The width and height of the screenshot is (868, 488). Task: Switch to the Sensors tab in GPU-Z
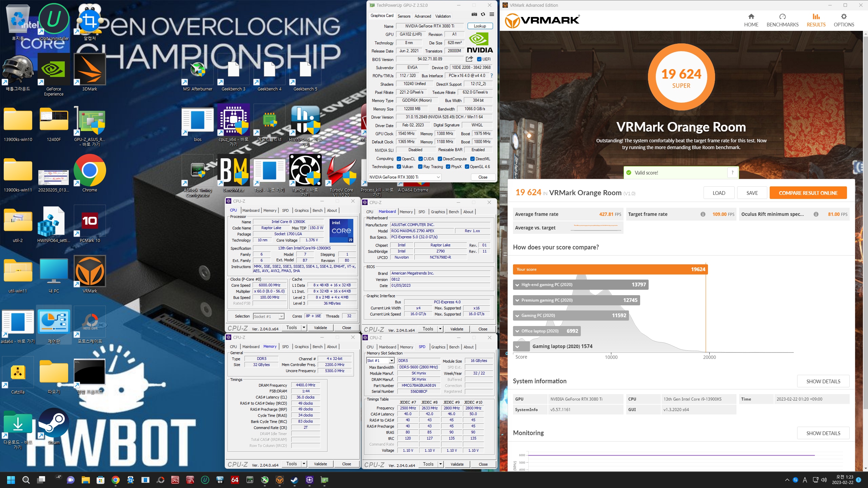[x=404, y=16]
